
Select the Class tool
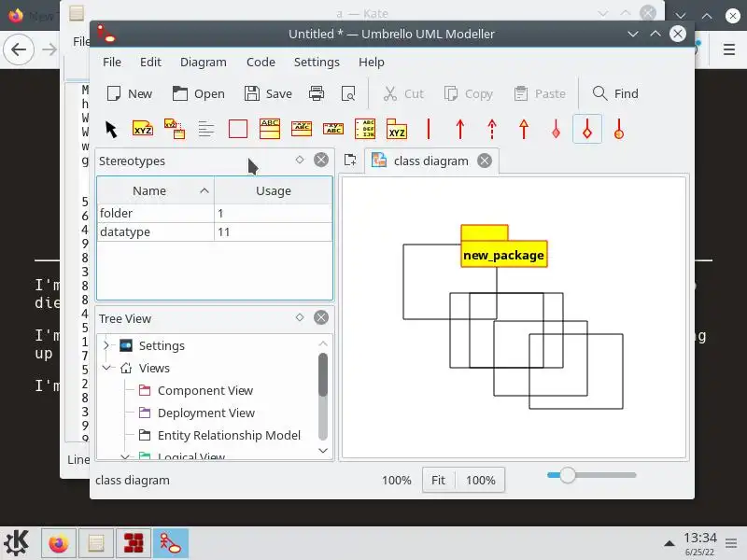pos(270,129)
